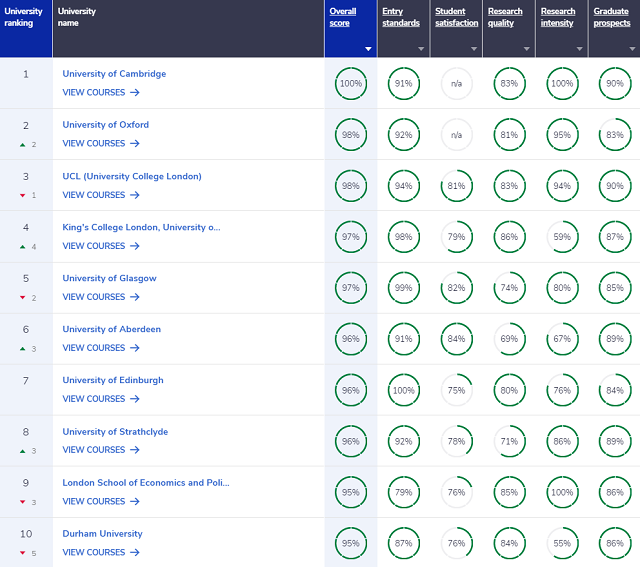Open the Student satisfaction sort dropdown arrow
This screenshot has height=567, width=640.
click(473, 49)
